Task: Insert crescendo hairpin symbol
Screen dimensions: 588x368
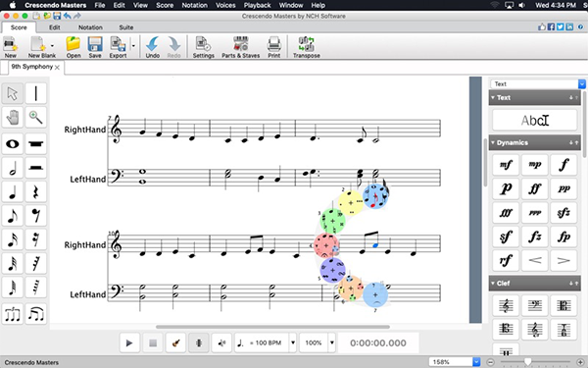Action: tap(535, 260)
